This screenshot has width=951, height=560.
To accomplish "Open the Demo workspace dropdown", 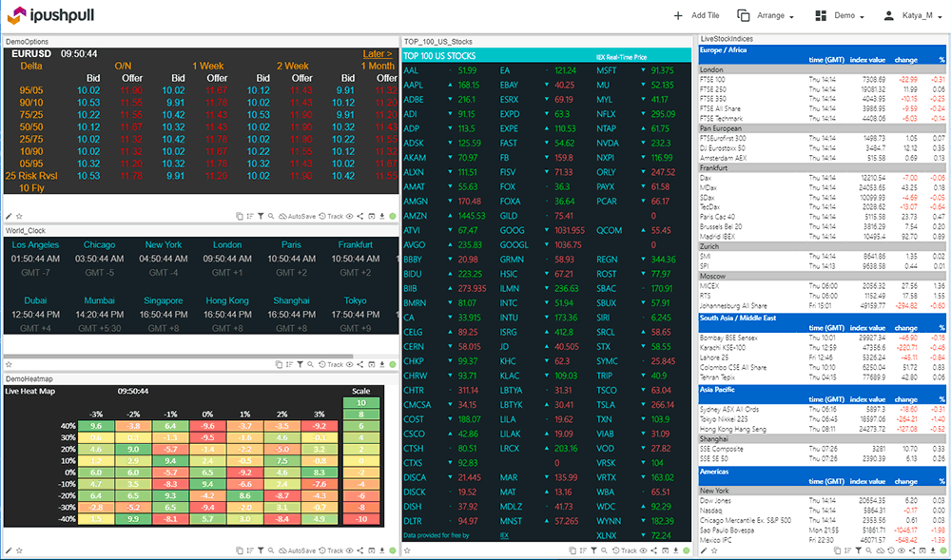I will 840,16.
